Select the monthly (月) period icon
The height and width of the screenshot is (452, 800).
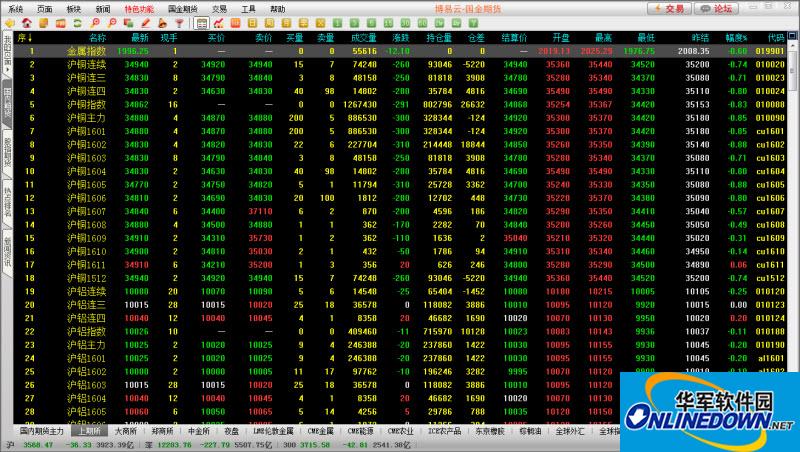click(286, 23)
